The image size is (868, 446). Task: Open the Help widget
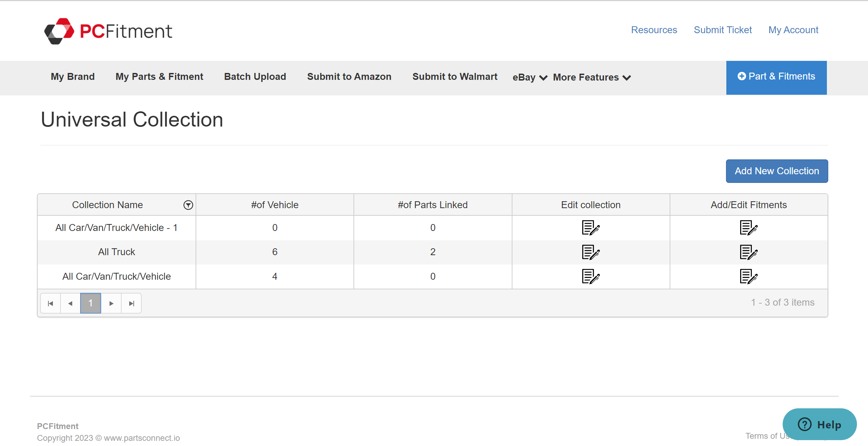pyautogui.click(x=819, y=425)
